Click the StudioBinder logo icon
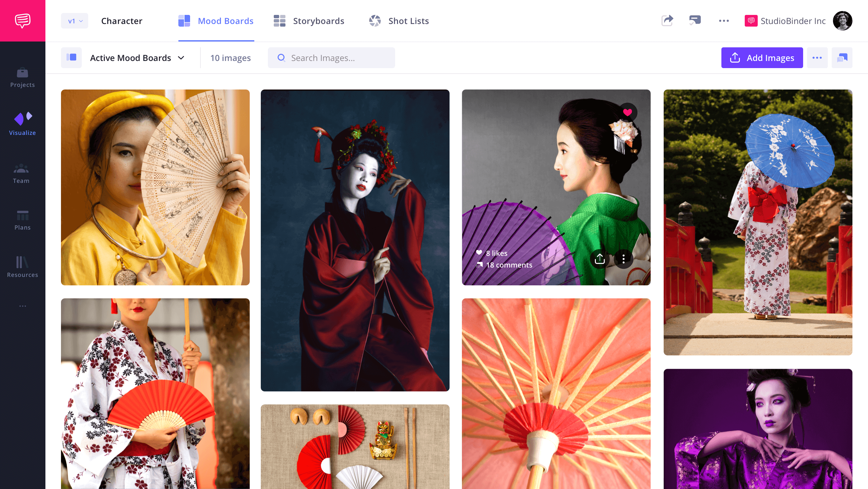868x489 pixels. [x=23, y=21]
